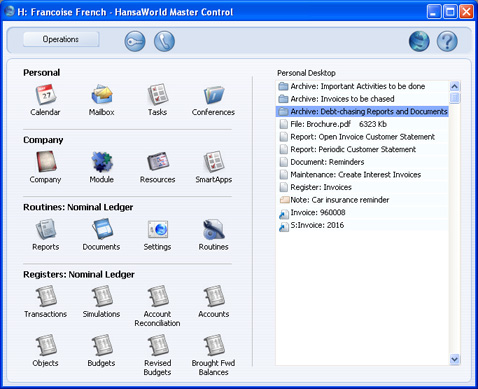The width and height of the screenshot is (478, 389).
Task: Open the Brought Fwd Balances register
Action: pos(214,345)
